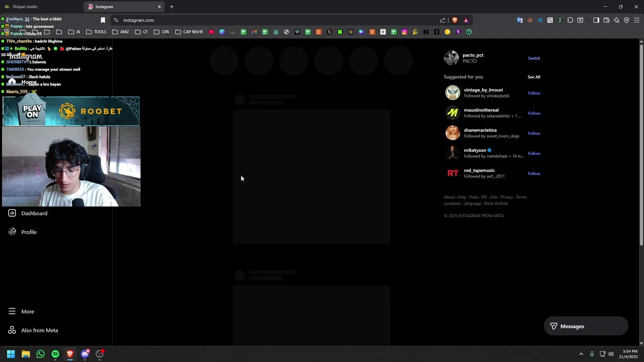This screenshot has height=362, width=644.
Task: Open the YouTube bookmark
Action: 211,32
